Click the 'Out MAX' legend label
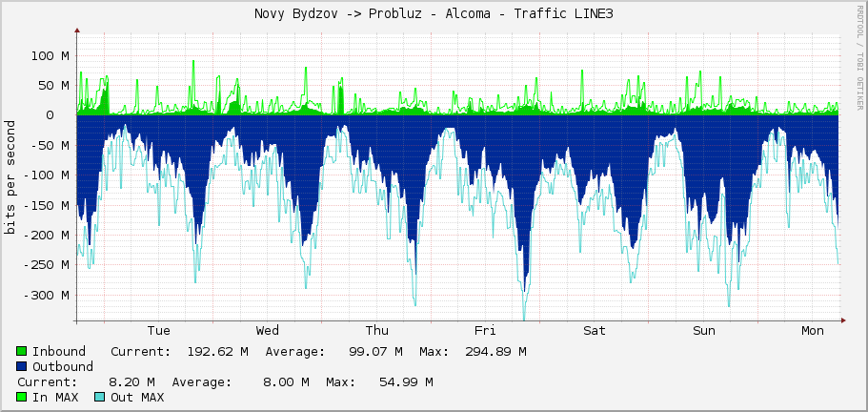This screenshot has height=412, width=868. pyautogui.click(x=137, y=397)
